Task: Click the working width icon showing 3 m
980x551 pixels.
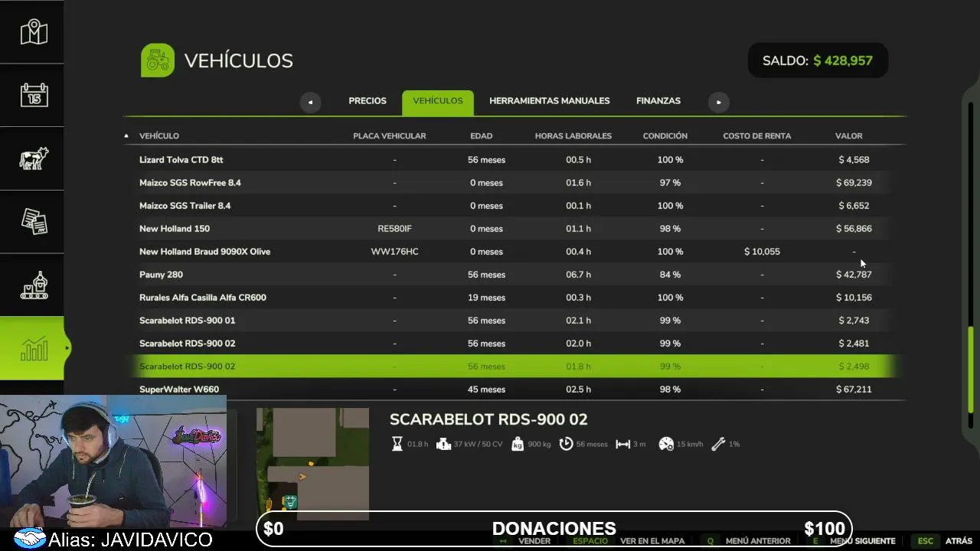Action: click(x=622, y=444)
